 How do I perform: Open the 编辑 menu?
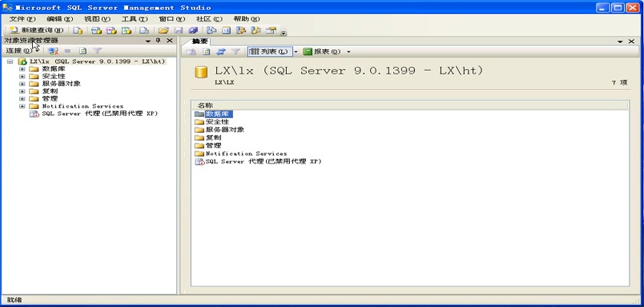(60, 19)
